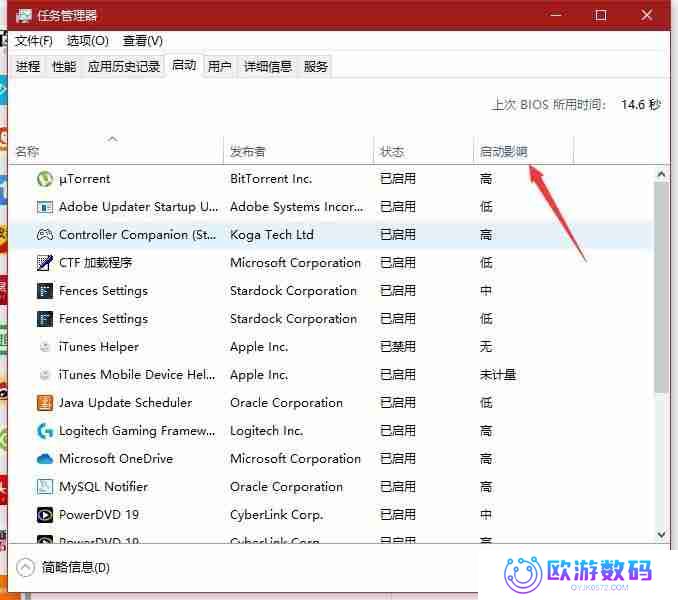This screenshot has height=600, width=678.
Task: Click the Logitech Gaming Framework icon
Action: click(45, 431)
